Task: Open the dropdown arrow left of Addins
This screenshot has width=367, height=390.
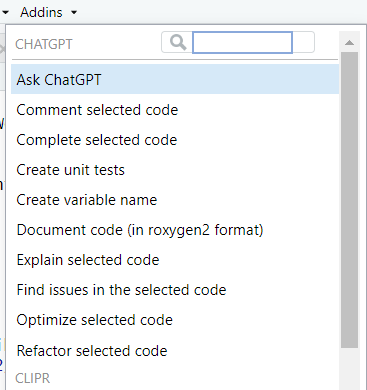Action: [x=5, y=13]
